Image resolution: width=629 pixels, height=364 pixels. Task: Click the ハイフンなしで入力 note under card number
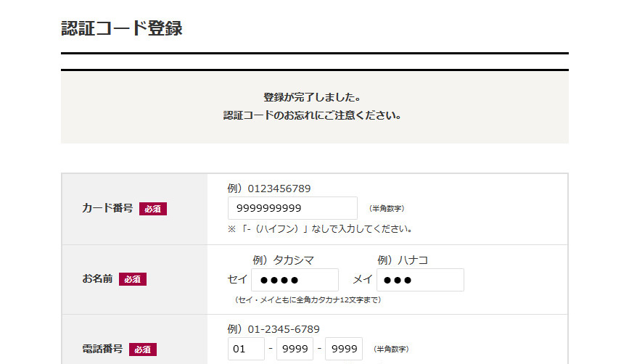coord(320,229)
